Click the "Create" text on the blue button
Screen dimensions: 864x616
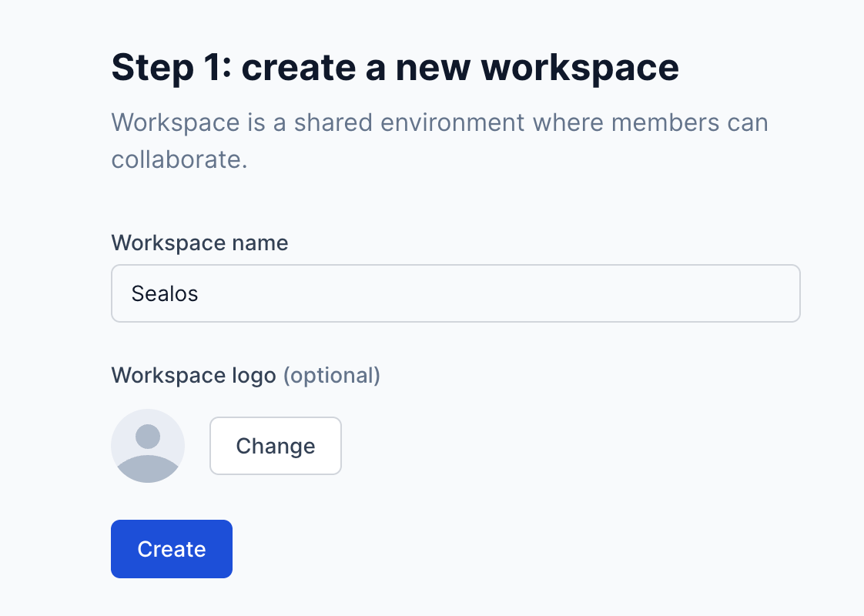[x=172, y=549]
